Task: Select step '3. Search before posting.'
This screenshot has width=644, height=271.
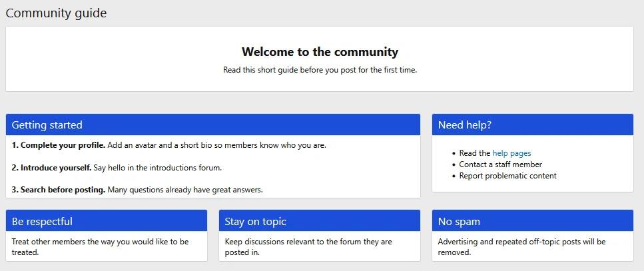Action: (x=59, y=190)
